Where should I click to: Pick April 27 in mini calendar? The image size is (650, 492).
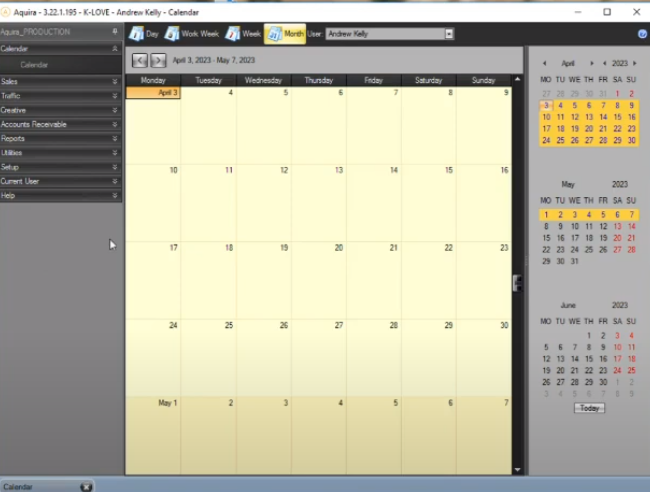coord(589,141)
